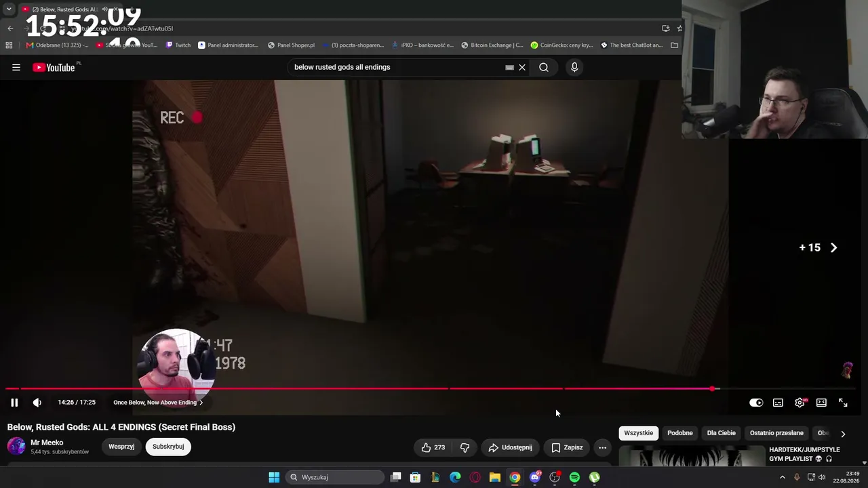Viewport: 868px width, 488px height.
Task: Open the Twitch bookmark
Action: (x=178, y=45)
